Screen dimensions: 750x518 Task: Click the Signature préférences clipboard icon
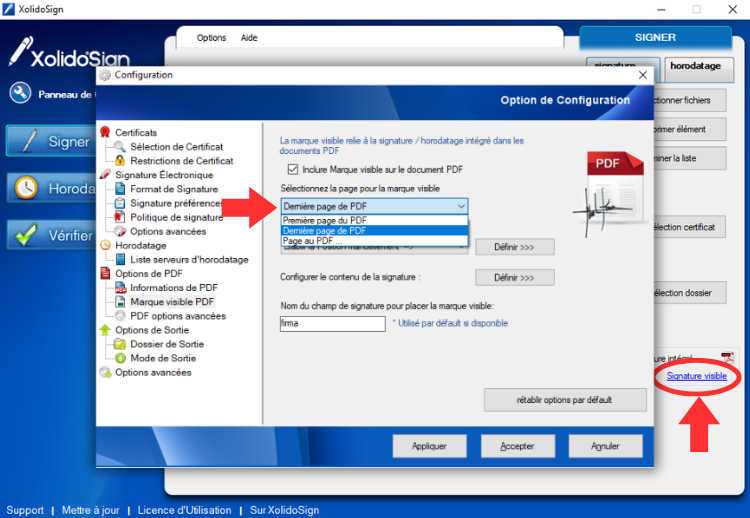(x=120, y=203)
